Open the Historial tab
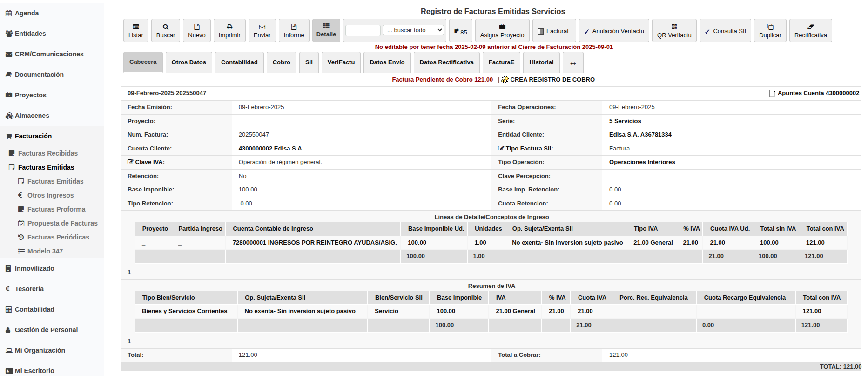This screenshot has height=376, width=868. (541, 62)
